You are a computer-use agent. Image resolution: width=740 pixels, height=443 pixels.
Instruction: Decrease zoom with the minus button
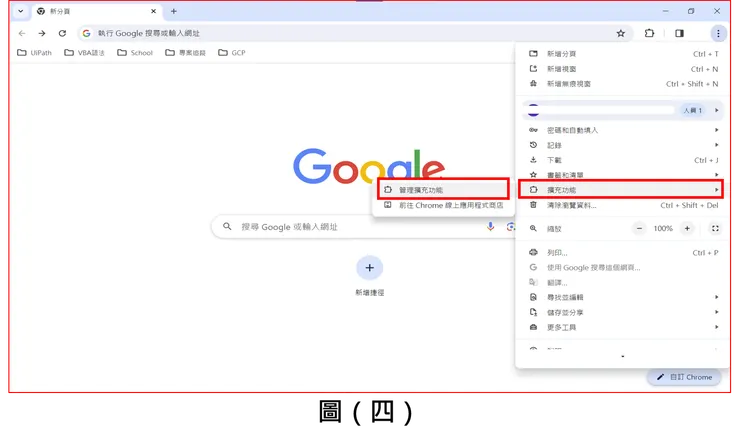(639, 228)
